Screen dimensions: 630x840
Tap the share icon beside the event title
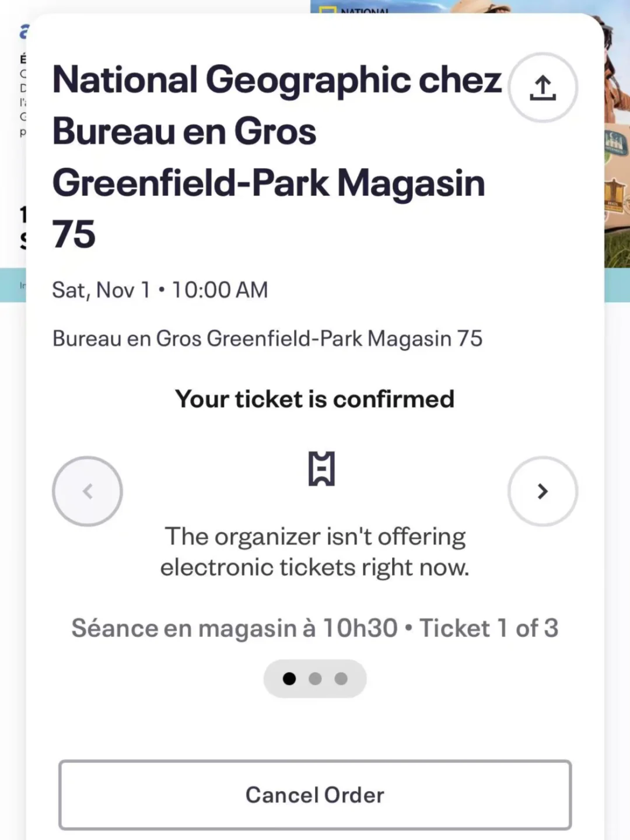(x=542, y=87)
